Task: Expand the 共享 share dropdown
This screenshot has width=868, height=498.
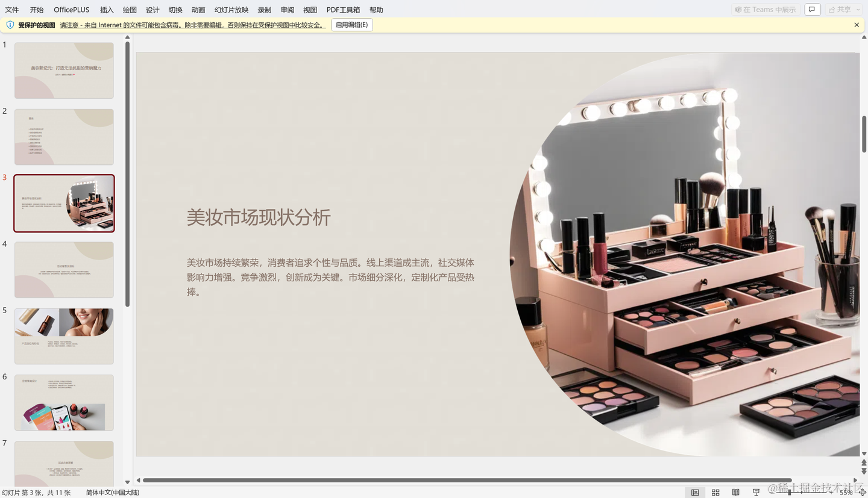Action: [857, 10]
